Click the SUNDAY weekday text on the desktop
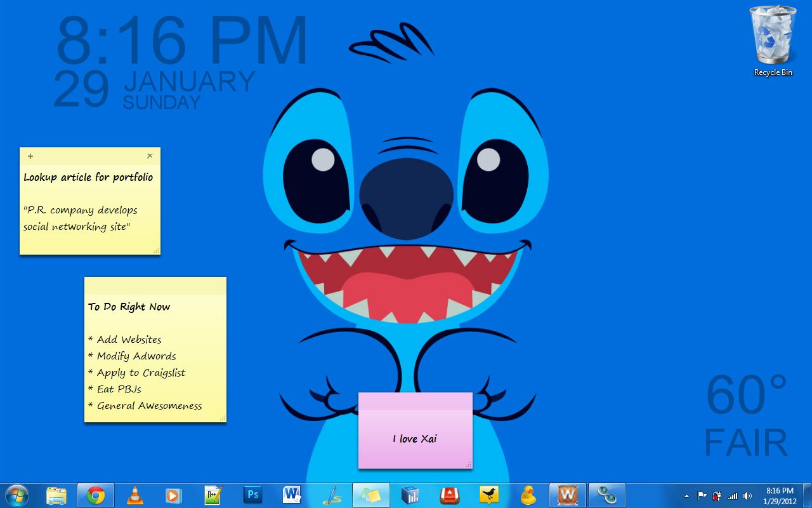Screen dimensions: 812x508 coord(162,102)
